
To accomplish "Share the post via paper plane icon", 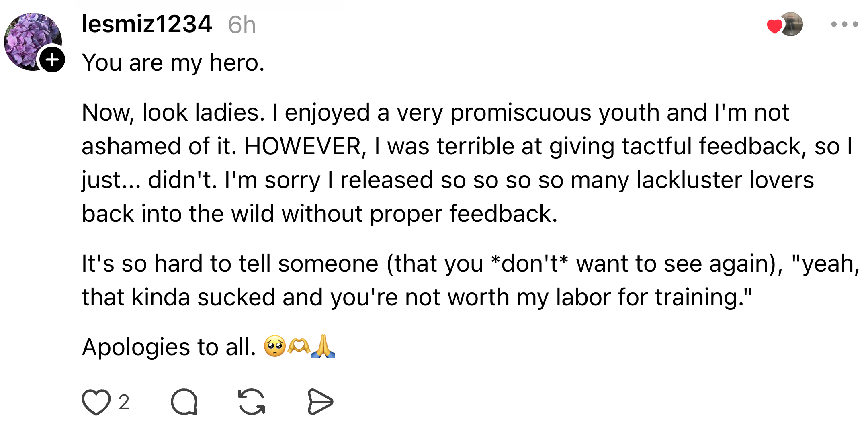I will click(x=320, y=402).
